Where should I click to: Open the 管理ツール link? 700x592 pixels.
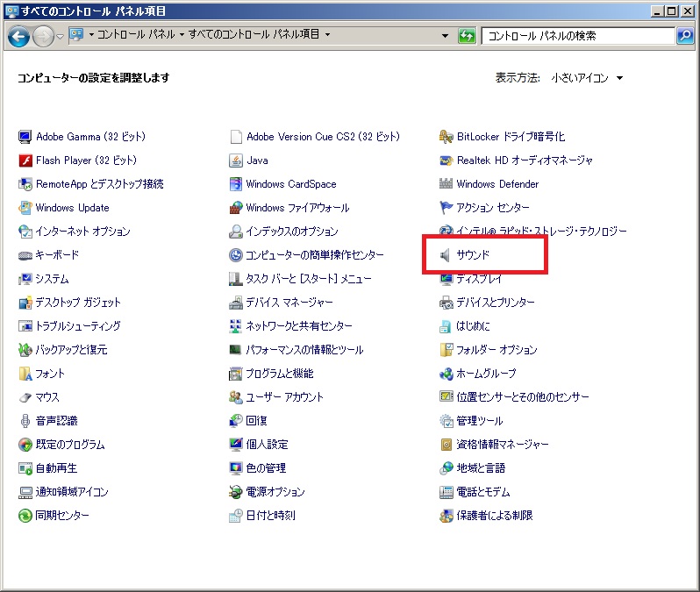pyautogui.click(x=480, y=421)
